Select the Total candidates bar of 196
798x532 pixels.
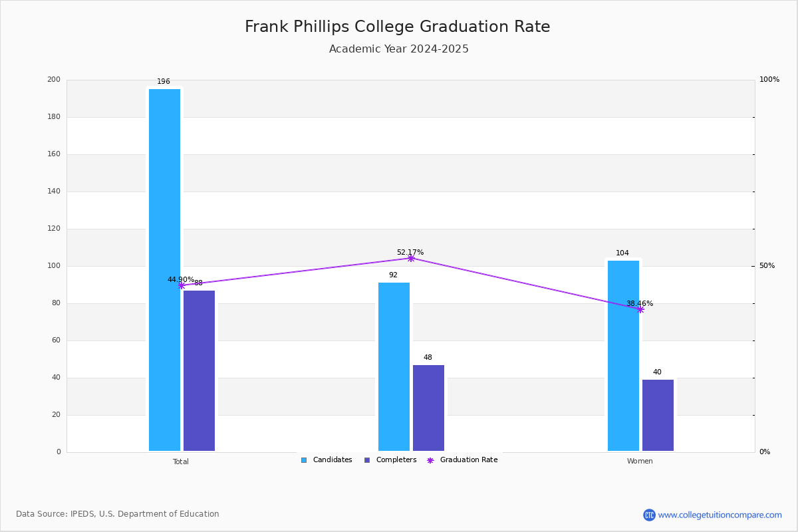pos(164,270)
